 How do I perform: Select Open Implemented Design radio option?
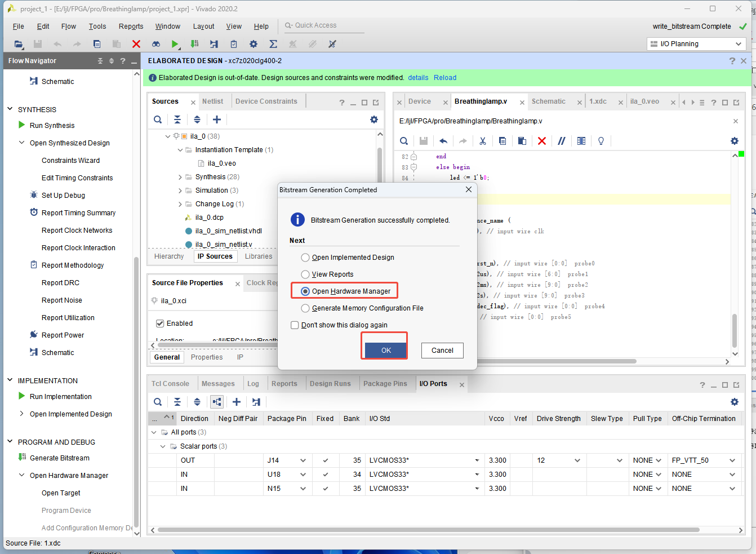(x=305, y=258)
